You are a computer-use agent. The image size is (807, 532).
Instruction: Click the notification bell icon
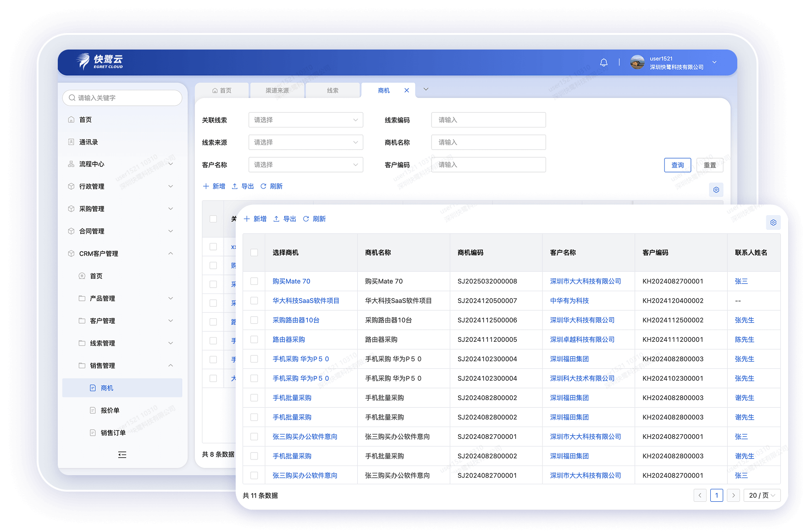pyautogui.click(x=603, y=62)
